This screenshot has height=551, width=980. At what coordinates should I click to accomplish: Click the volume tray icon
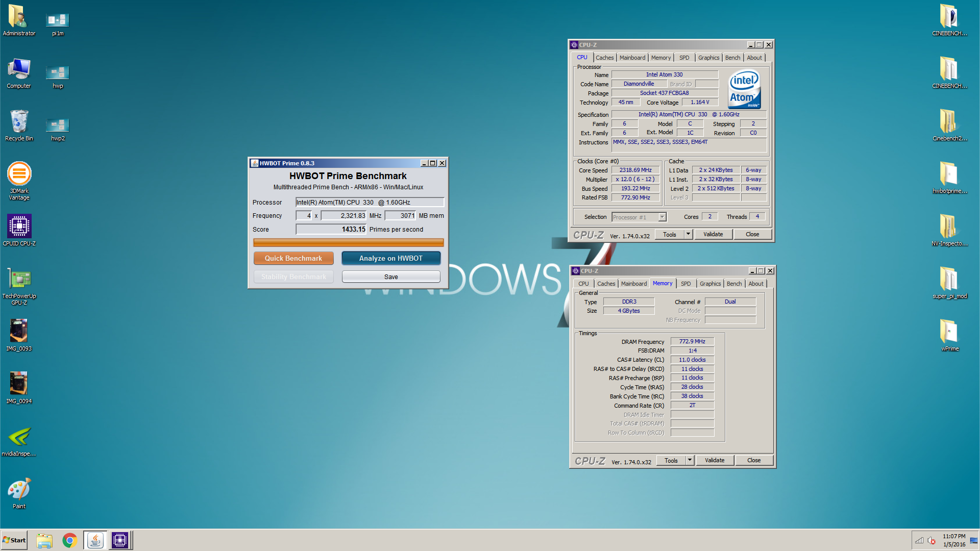(932, 541)
